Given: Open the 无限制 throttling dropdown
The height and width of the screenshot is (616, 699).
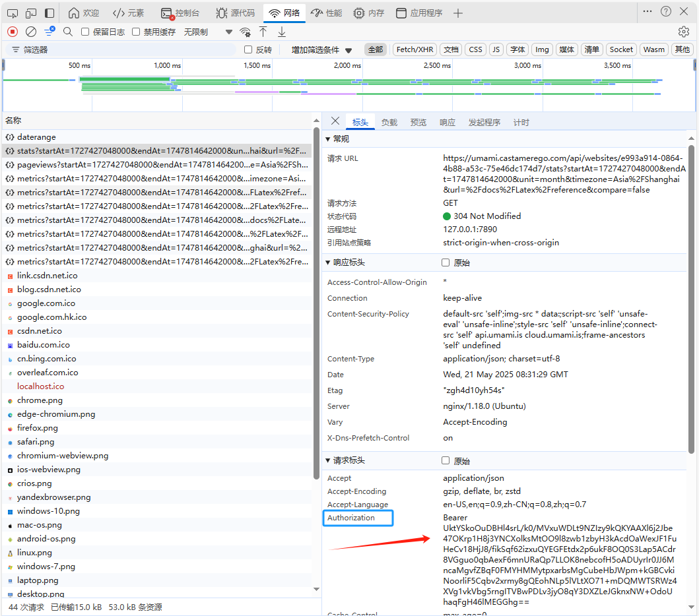Looking at the screenshot, I should (208, 32).
